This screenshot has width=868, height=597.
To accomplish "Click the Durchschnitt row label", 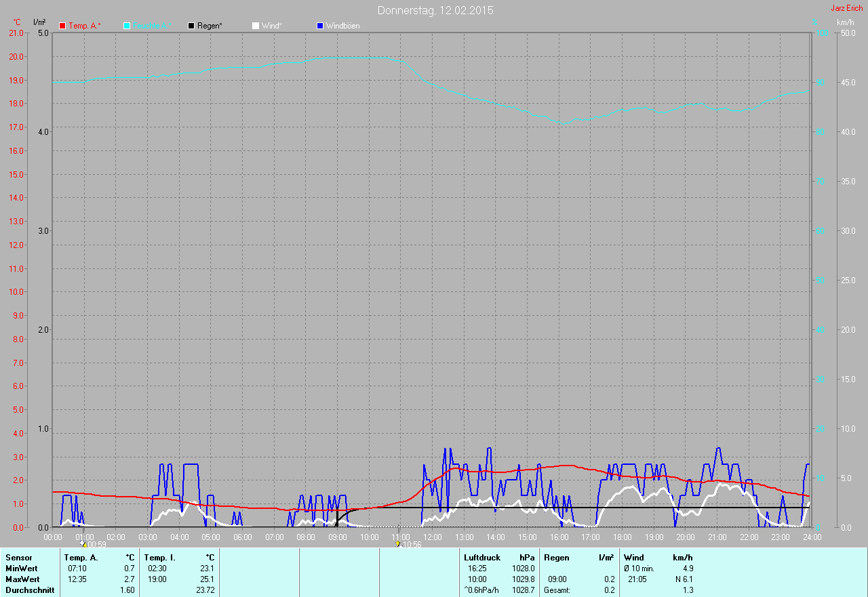I will coord(30,590).
